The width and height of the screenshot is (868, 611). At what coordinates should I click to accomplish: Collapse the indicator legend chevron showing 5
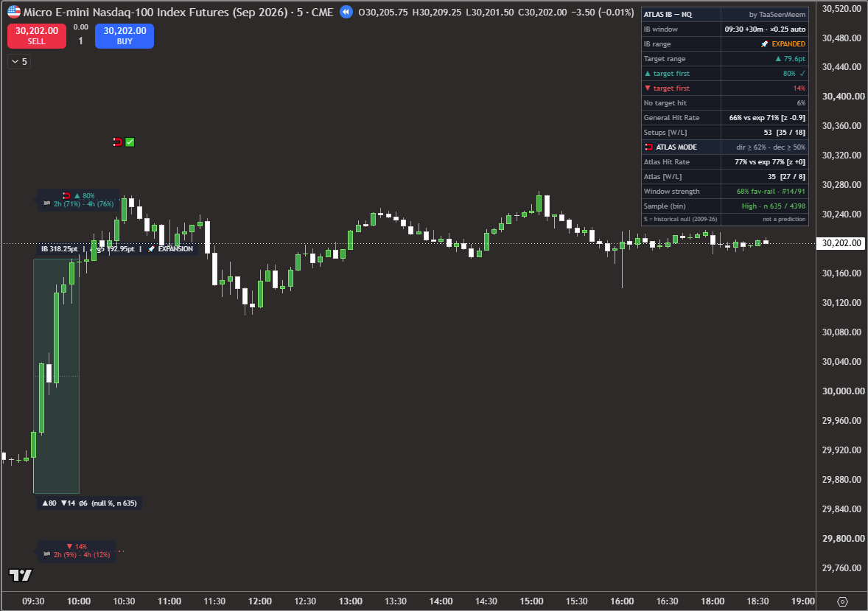pyautogui.click(x=19, y=61)
